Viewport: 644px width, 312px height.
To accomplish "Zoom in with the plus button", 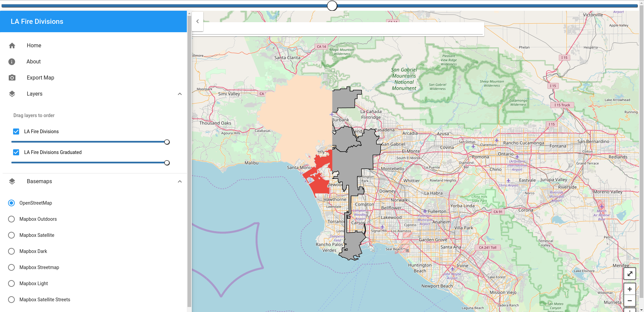I will pyautogui.click(x=630, y=289).
